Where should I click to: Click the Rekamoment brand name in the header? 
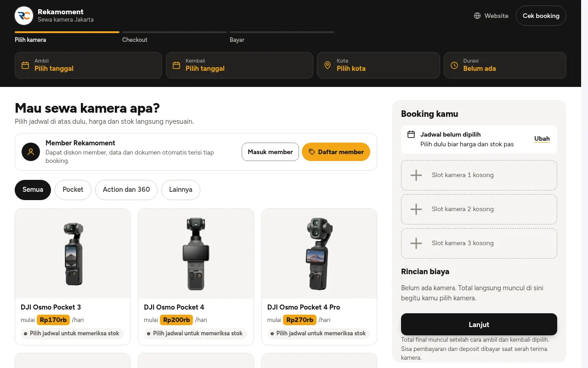pyautogui.click(x=61, y=12)
